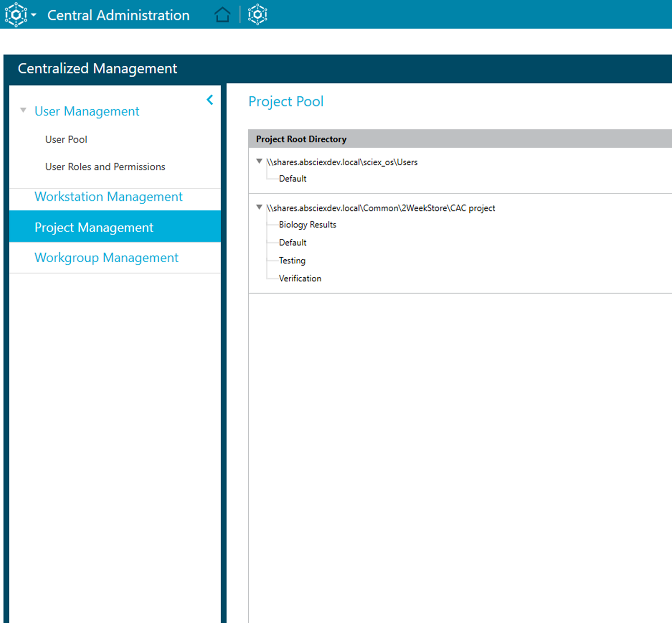The height and width of the screenshot is (623, 672).
Task: Open the dropdown arrow beside the logo
Action: pos(34,15)
